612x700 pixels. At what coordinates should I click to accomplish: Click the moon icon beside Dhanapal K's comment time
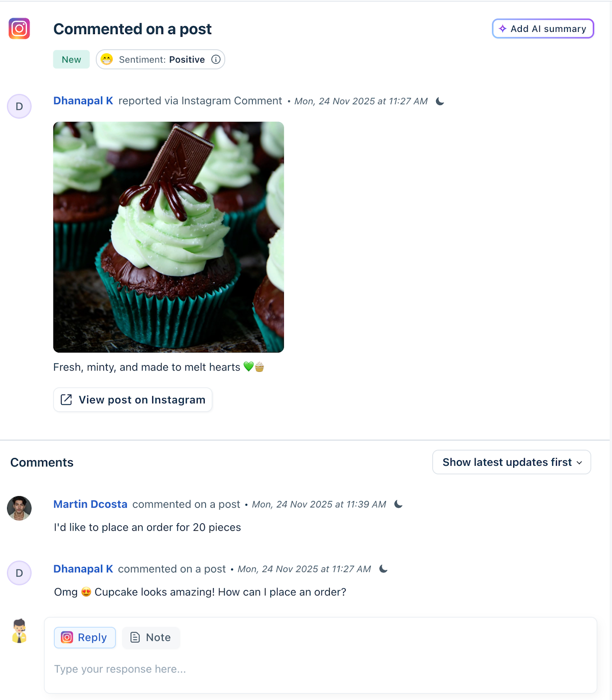coord(383,569)
